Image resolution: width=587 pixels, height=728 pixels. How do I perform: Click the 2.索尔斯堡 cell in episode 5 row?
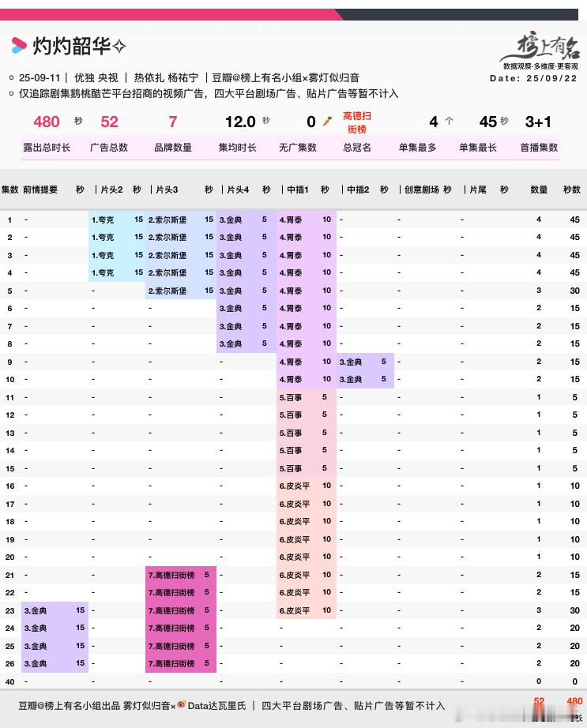click(x=167, y=291)
